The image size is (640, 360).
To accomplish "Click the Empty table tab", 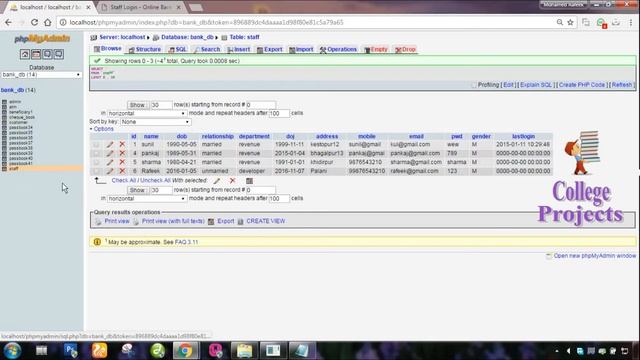I will click(376, 49).
